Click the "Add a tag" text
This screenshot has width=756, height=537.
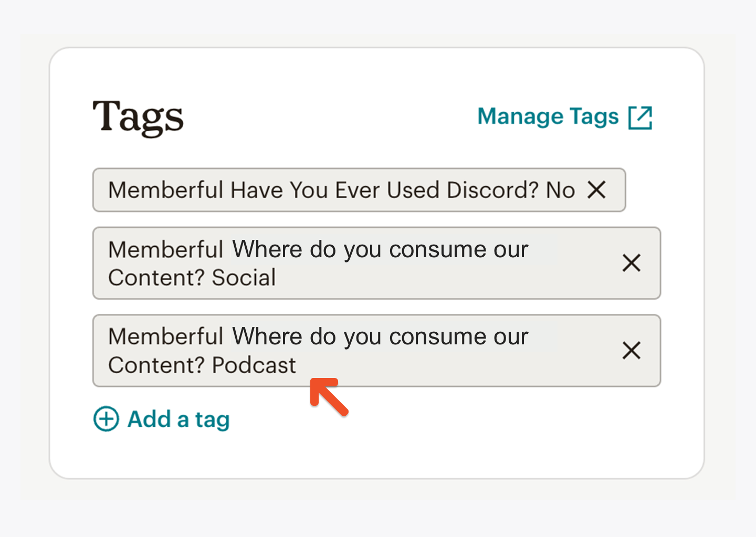pos(178,419)
